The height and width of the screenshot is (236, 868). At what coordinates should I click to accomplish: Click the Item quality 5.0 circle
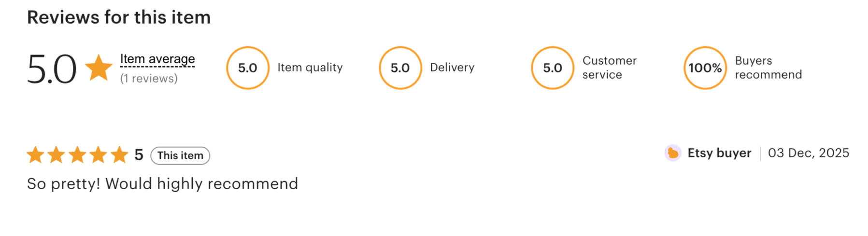click(x=248, y=68)
